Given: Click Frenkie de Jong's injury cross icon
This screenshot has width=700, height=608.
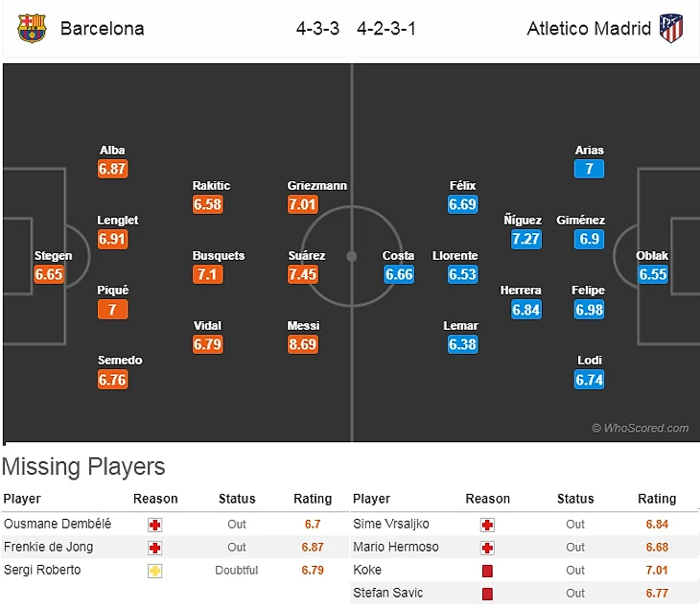Looking at the screenshot, I should pyautogui.click(x=154, y=548).
